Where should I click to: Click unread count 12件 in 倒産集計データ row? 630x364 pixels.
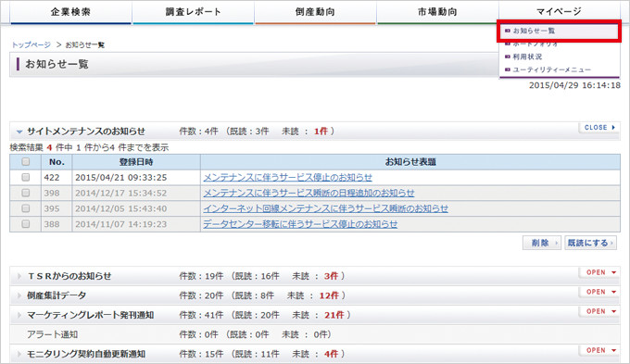click(329, 295)
